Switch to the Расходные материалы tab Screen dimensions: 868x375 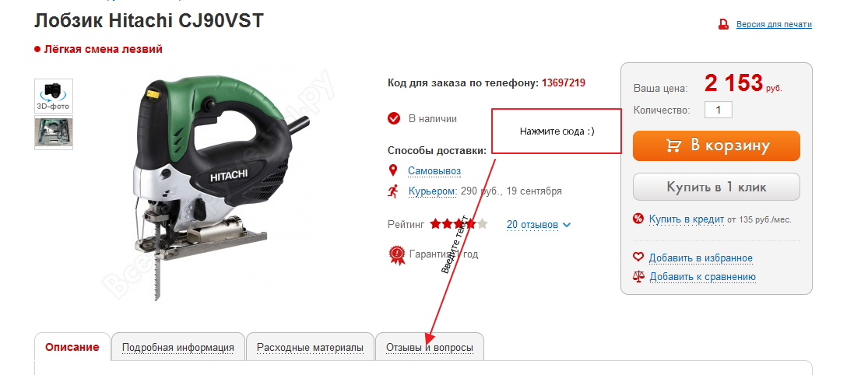click(x=310, y=347)
